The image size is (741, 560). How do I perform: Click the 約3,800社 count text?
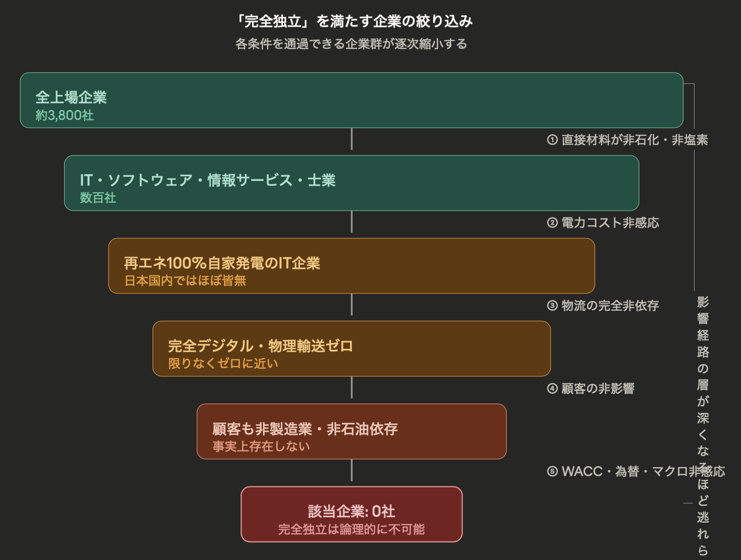click(x=65, y=115)
